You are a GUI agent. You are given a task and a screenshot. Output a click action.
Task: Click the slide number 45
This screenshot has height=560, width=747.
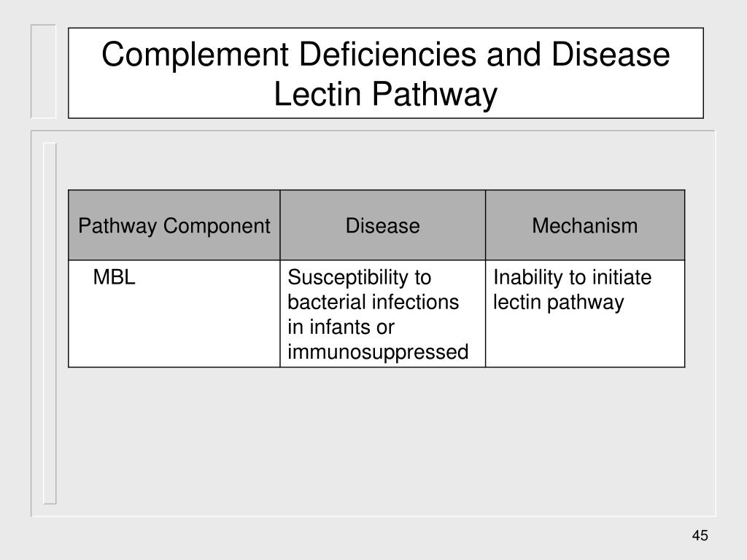pos(700,535)
